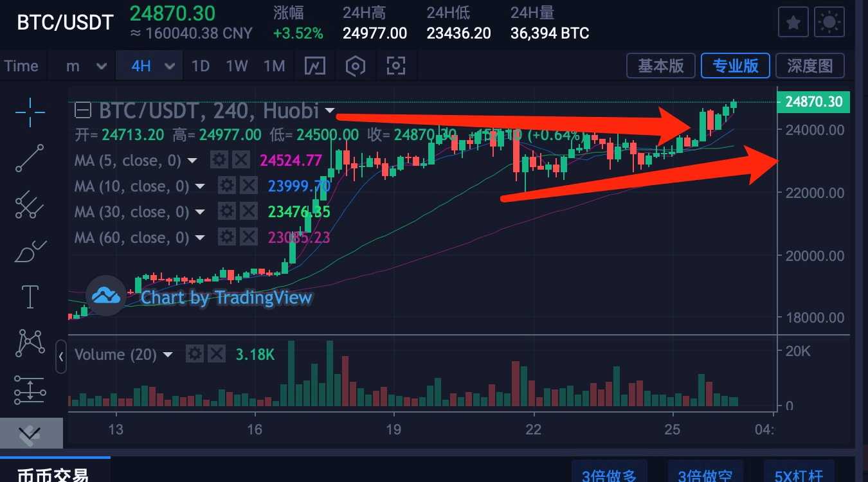
Task: Select the price range measurement tool
Action: pyautogui.click(x=30, y=389)
